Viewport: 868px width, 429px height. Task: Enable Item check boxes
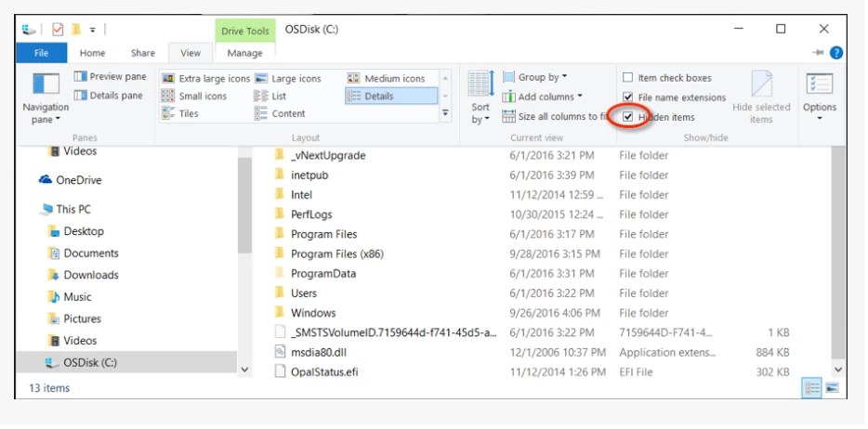point(627,77)
